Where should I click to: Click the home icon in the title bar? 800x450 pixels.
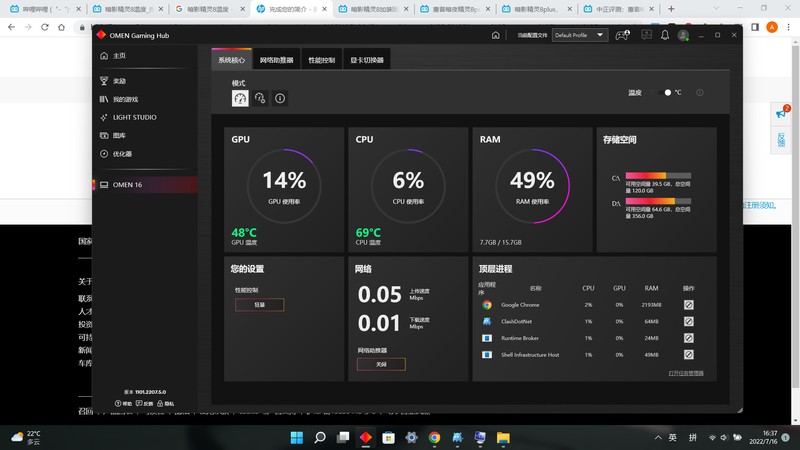pyautogui.click(x=495, y=35)
